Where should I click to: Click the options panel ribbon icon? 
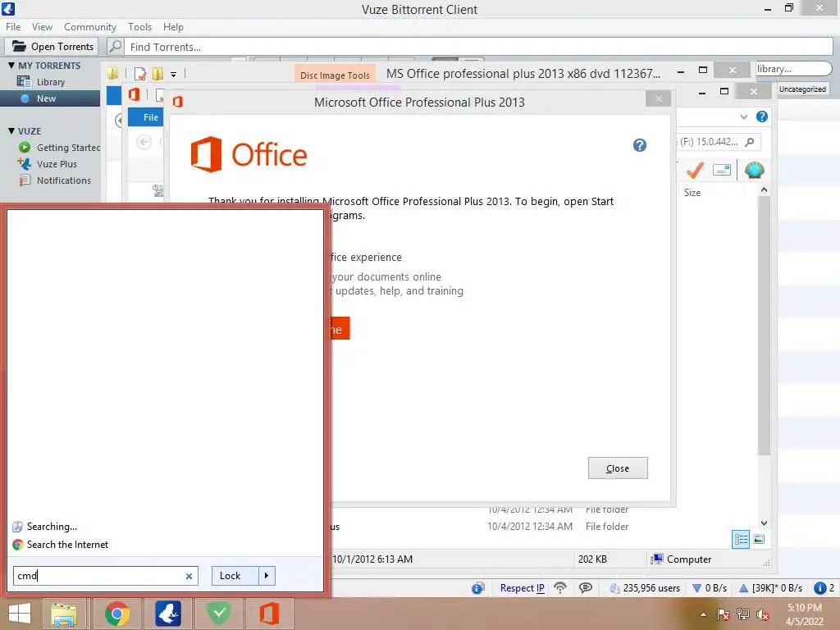click(722, 170)
